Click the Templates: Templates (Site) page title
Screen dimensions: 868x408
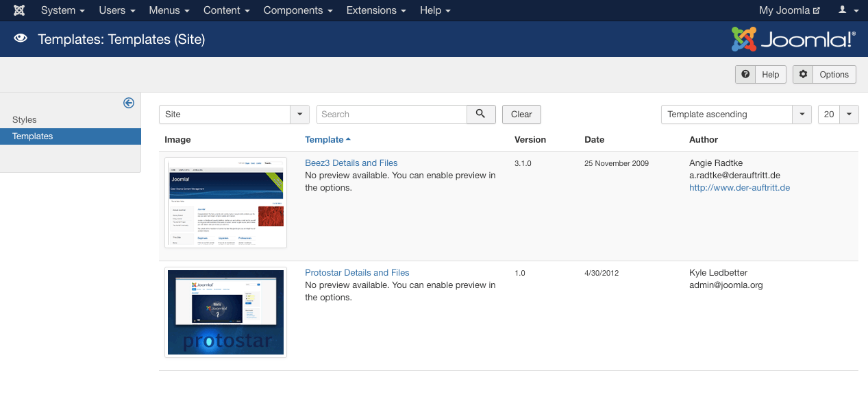tap(121, 39)
